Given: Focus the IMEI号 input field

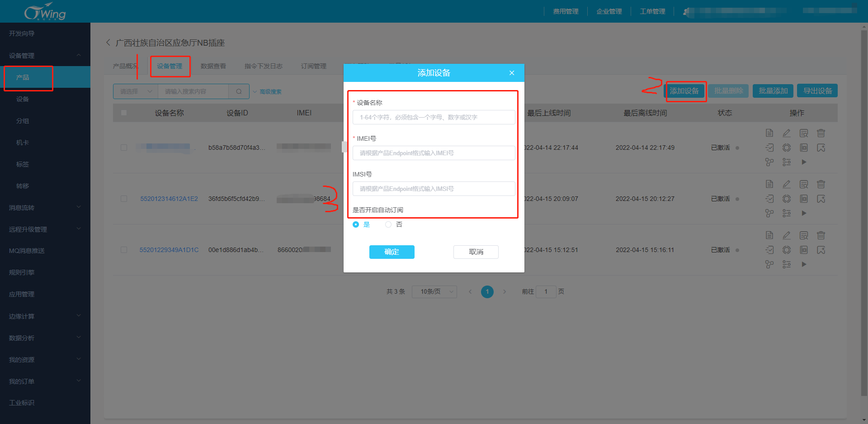Looking at the screenshot, I should click(x=434, y=153).
